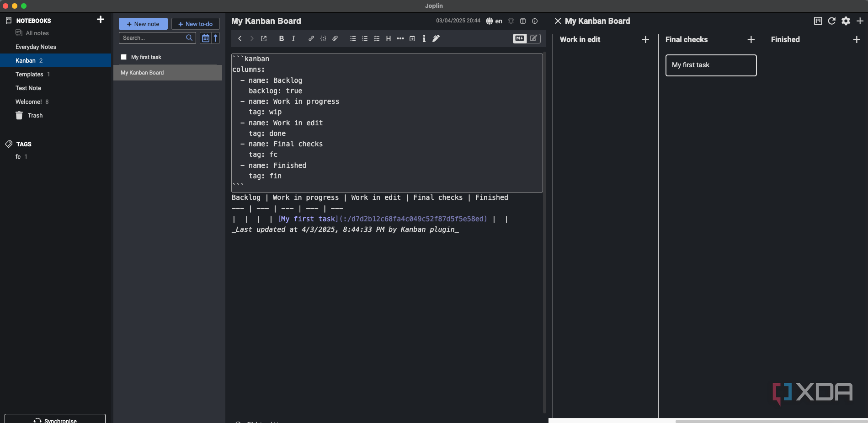Insert a bulleted list

pos(353,39)
